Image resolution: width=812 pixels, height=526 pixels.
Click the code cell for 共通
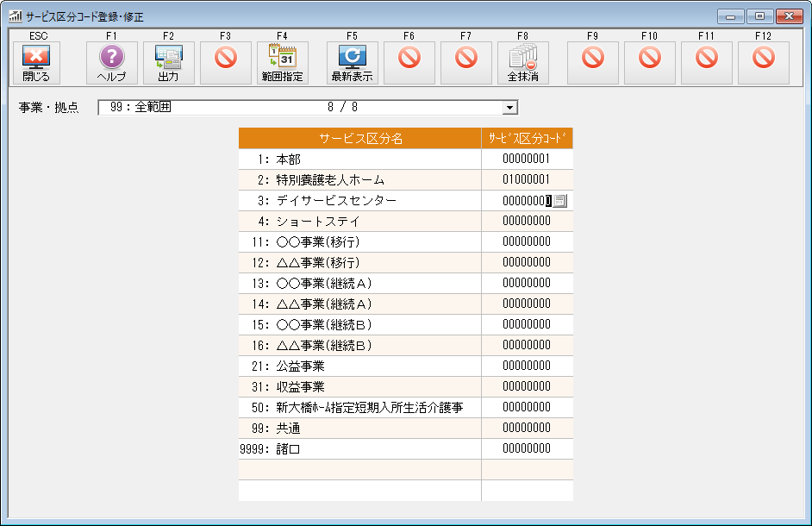point(528,429)
